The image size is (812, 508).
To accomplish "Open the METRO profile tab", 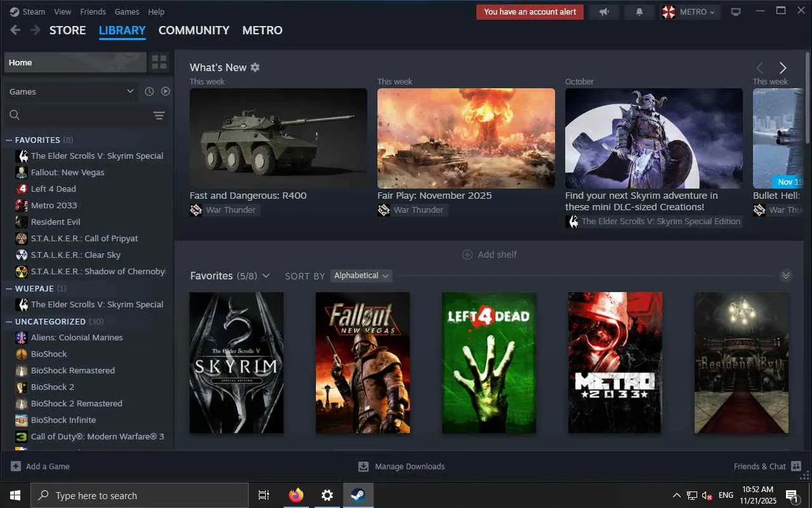I will [x=263, y=30].
